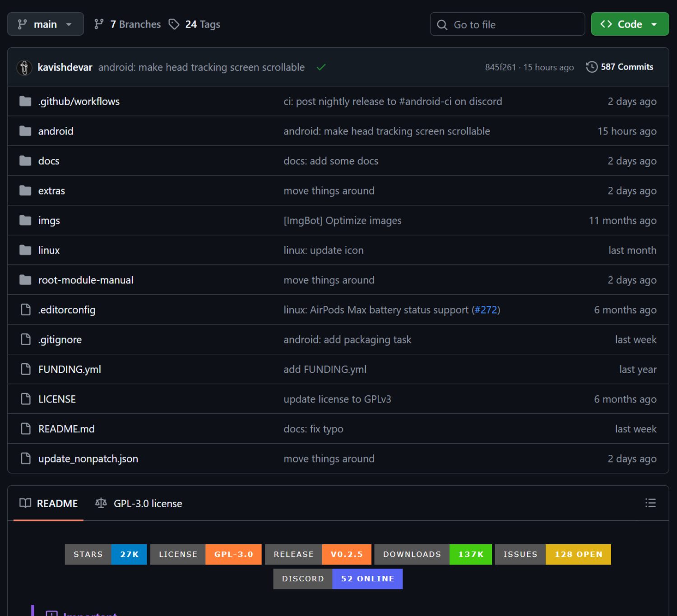Open the .gitignore file
677x616 pixels.
pos(60,340)
